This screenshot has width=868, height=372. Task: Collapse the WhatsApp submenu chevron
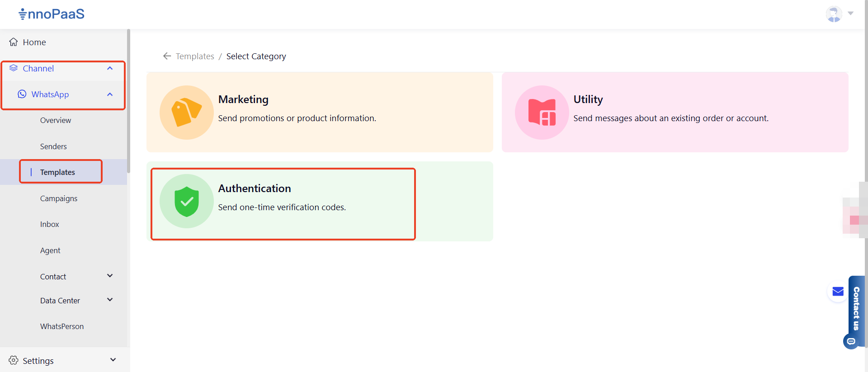click(110, 94)
